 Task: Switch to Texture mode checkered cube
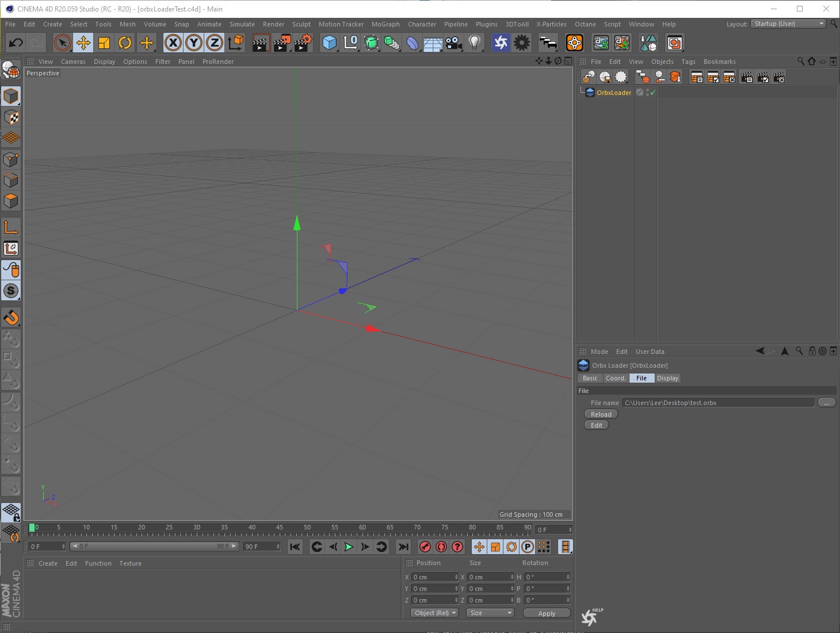click(x=11, y=117)
